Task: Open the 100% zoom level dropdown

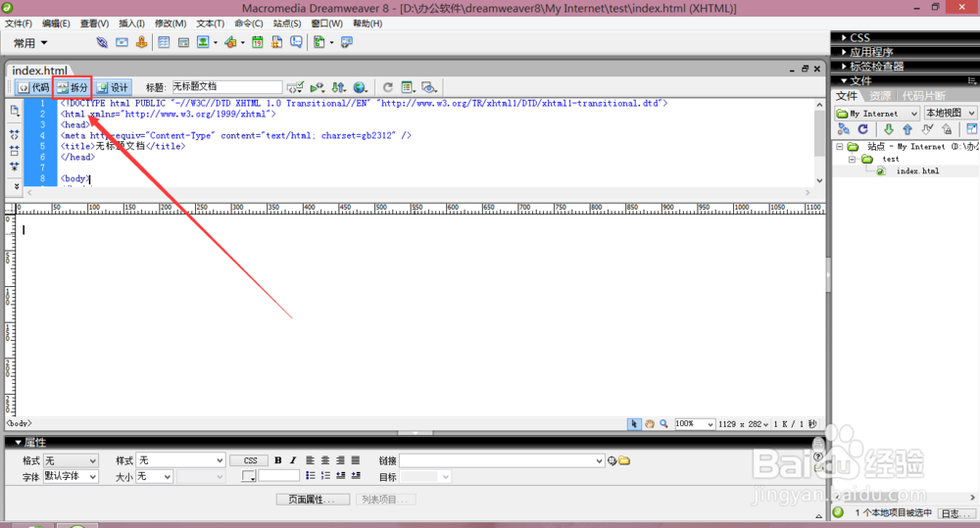Action: click(x=695, y=423)
